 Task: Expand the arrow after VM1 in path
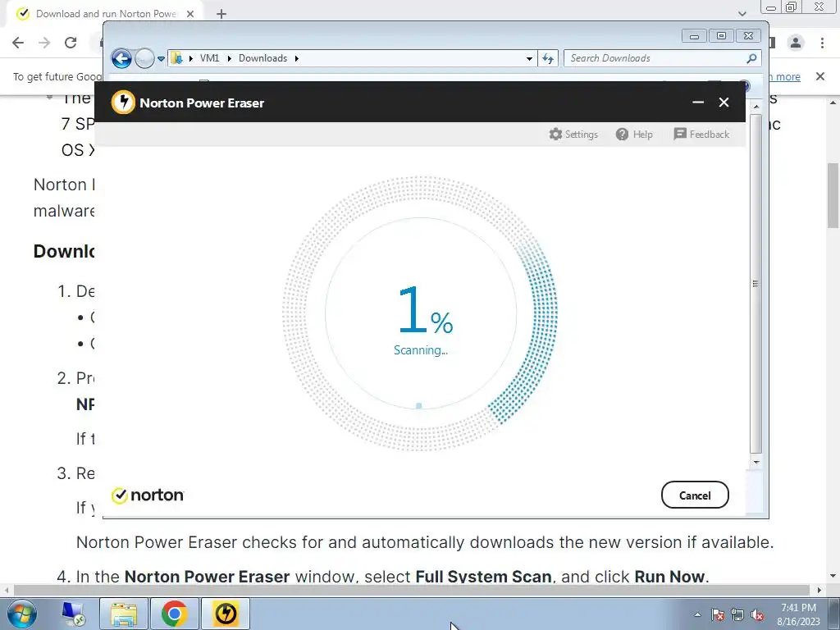[x=230, y=58]
